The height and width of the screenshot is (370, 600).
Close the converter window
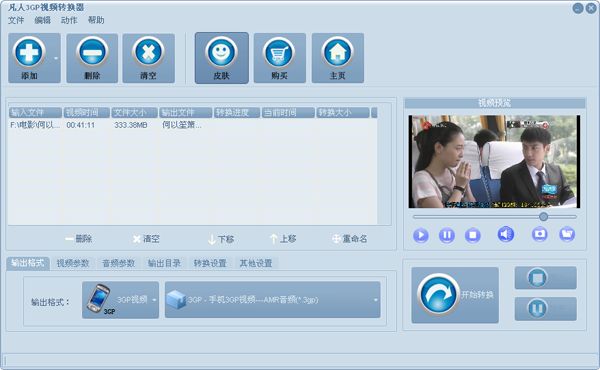pos(591,8)
